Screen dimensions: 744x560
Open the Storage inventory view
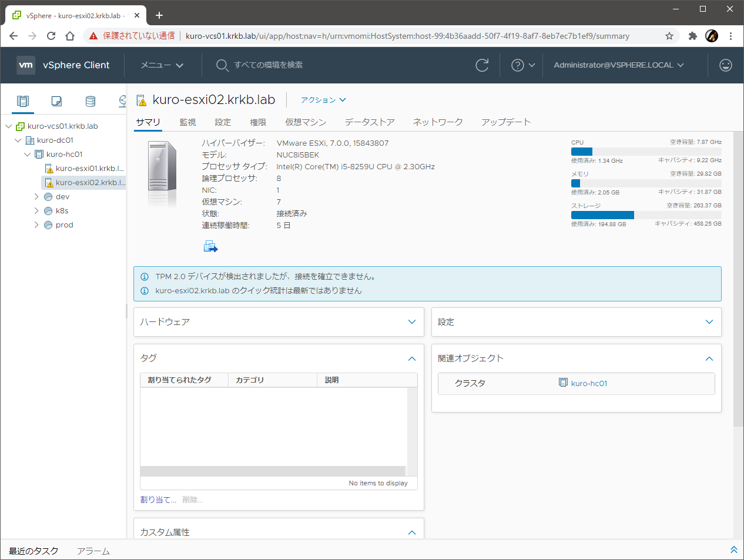coord(89,100)
